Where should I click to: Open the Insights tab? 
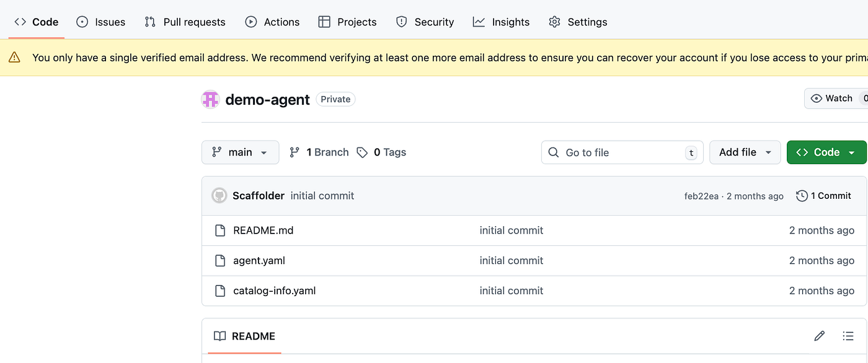(501, 22)
